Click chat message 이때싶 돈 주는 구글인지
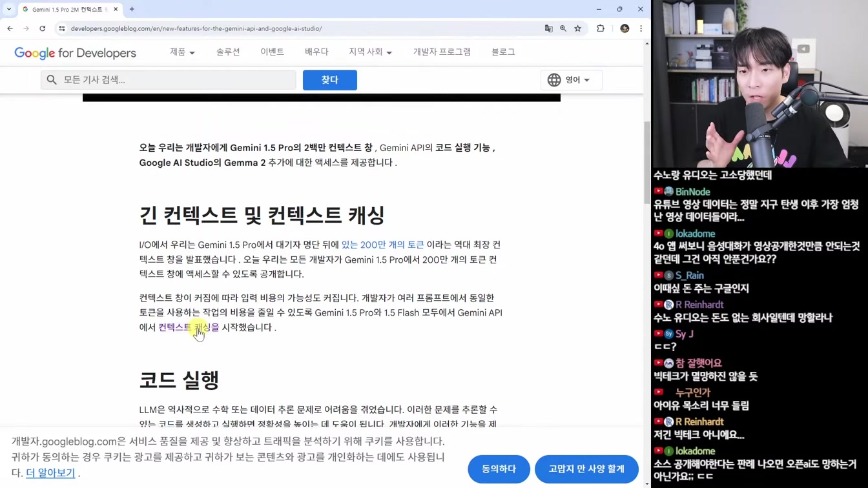 [701, 289]
